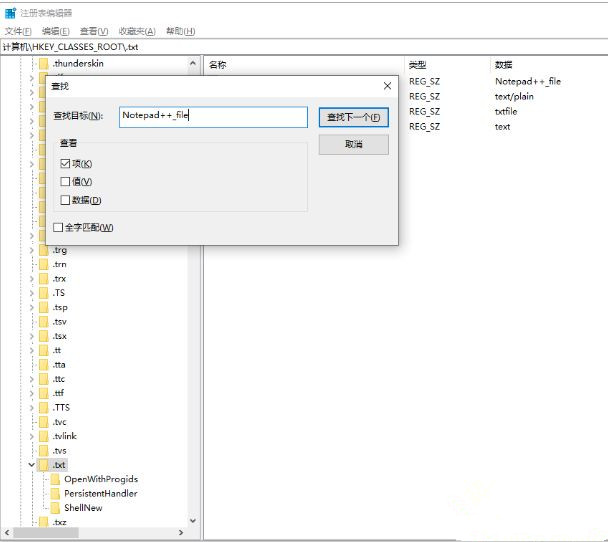The width and height of the screenshot is (608, 542).
Task: Select the .tsx folder icon
Action: click(44, 336)
